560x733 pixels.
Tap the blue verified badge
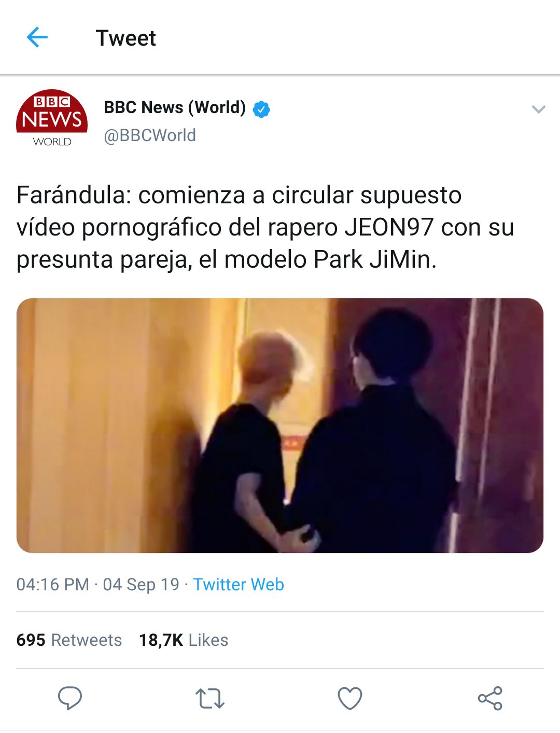point(261,109)
